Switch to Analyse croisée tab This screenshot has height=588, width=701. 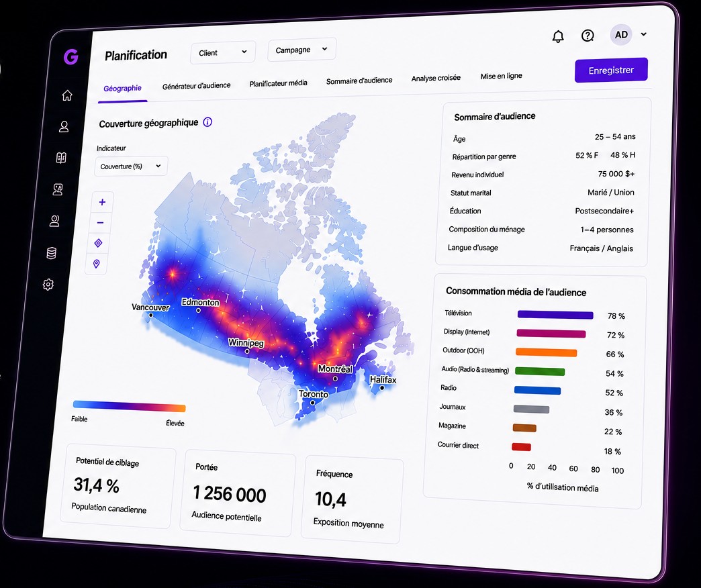pyautogui.click(x=436, y=78)
